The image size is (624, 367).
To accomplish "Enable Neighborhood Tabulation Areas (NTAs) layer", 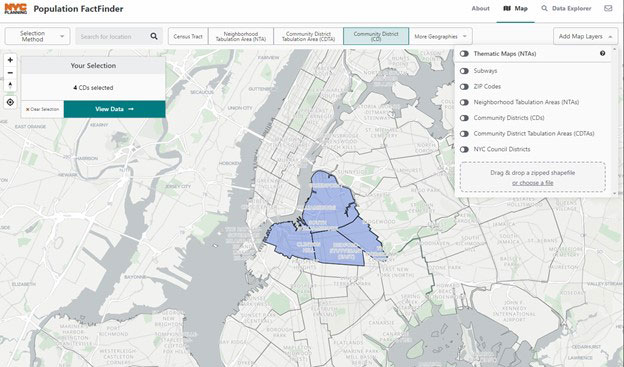I will (x=464, y=102).
